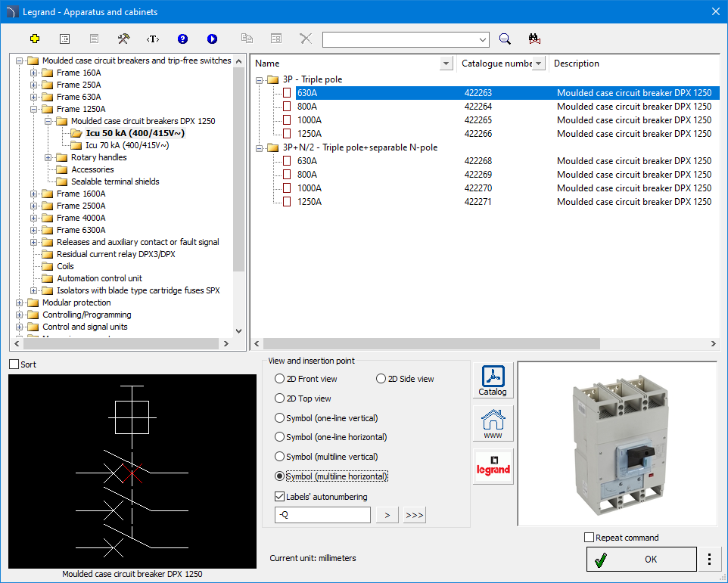Viewport: 728px width, 583px height.
Task: Click the circuit breaker product photo
Action: (618, 444)
